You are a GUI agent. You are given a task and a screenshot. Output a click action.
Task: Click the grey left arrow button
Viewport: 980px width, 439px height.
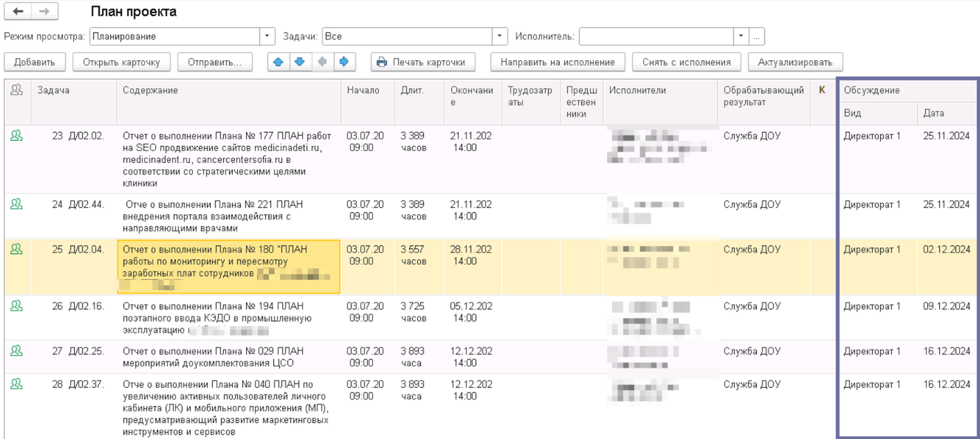(x=322, y=62)
